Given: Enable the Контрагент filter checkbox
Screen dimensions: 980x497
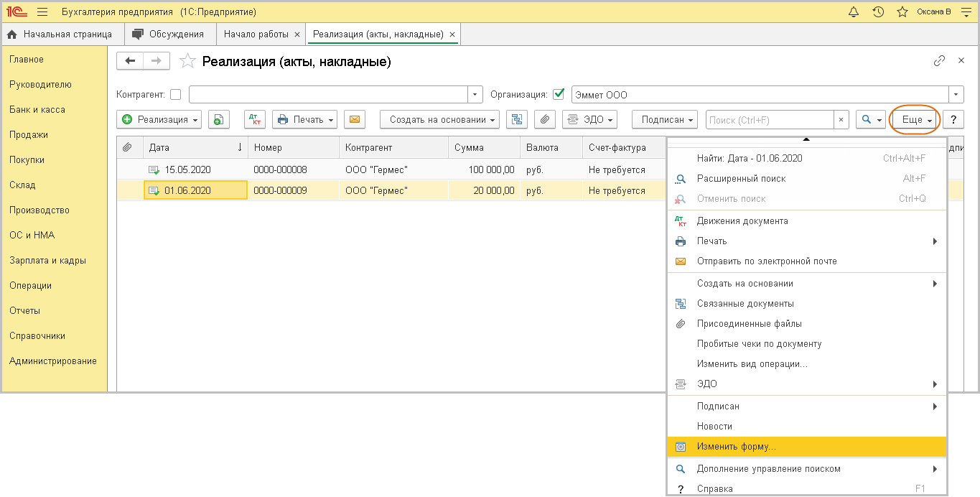Looking at the screenshot, I should coord(176,95).
